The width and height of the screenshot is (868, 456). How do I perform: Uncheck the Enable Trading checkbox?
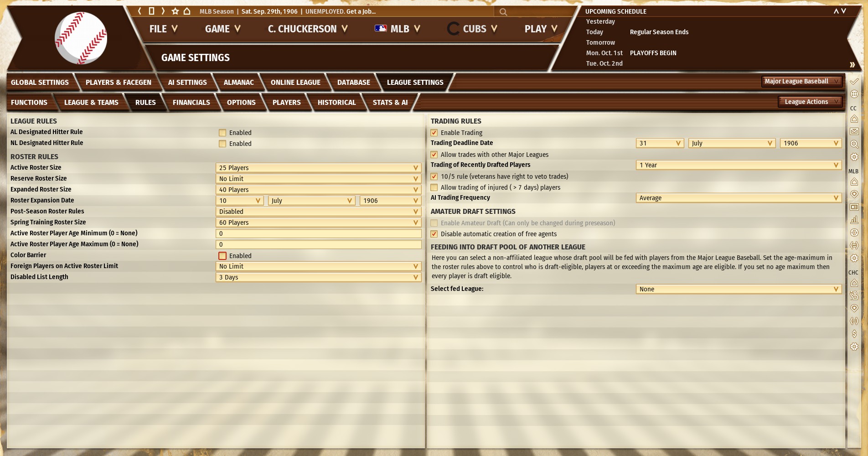point(434,133)
